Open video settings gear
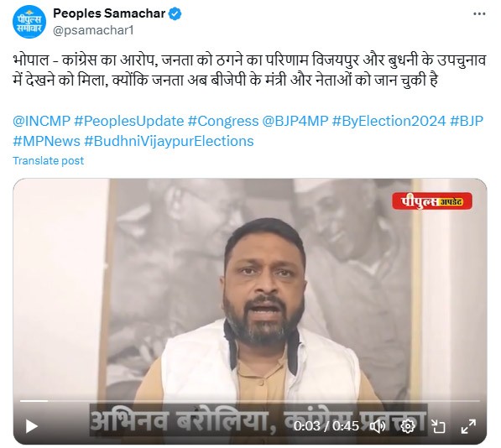 [x=408, y=426]
